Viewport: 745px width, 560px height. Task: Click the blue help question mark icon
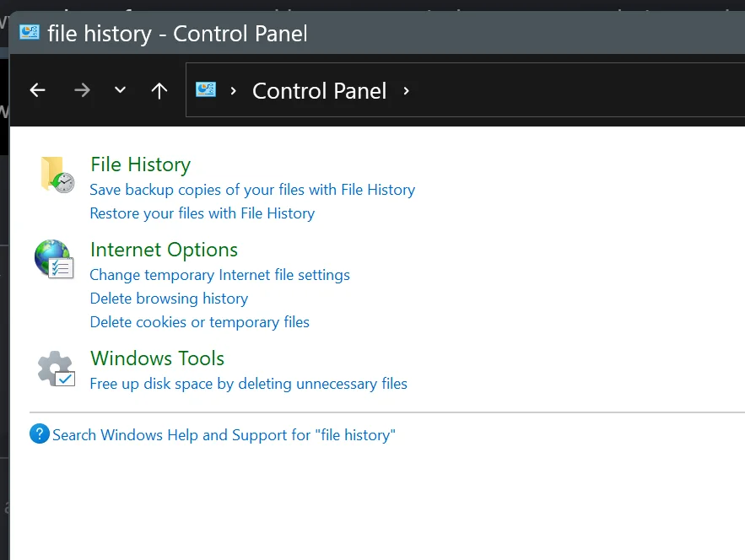[40, 433]
